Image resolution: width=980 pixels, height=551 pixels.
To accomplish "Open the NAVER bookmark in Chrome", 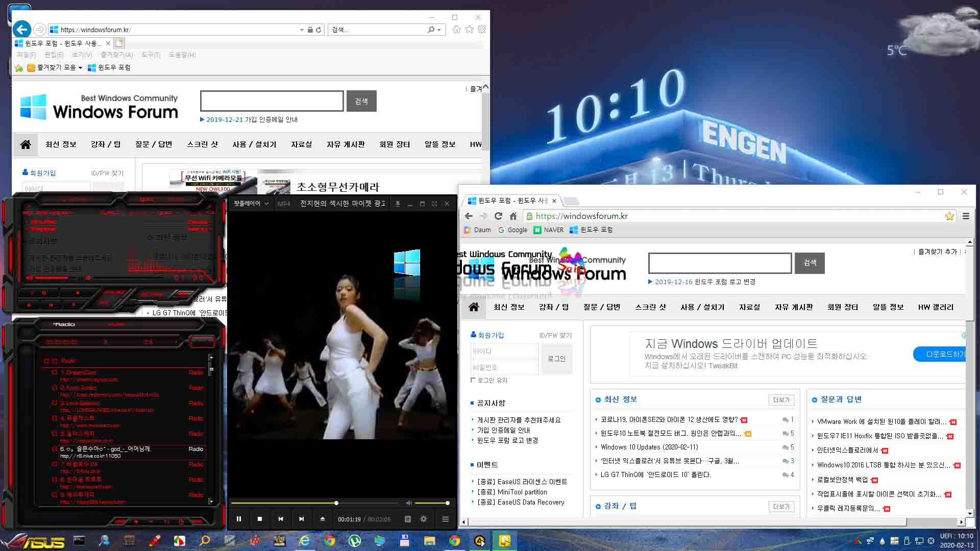I will click(x=548, y=230).
